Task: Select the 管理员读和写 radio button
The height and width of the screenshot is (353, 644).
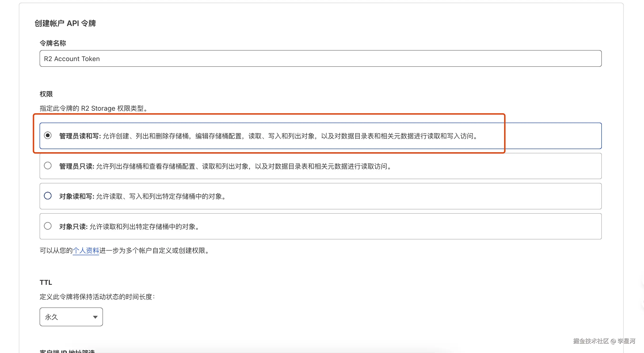Action: click(48, 135)
